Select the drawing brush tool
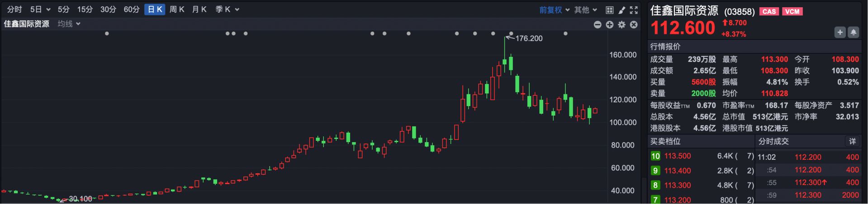This screenshot has width=868, height=204. [x=622, y=10]
